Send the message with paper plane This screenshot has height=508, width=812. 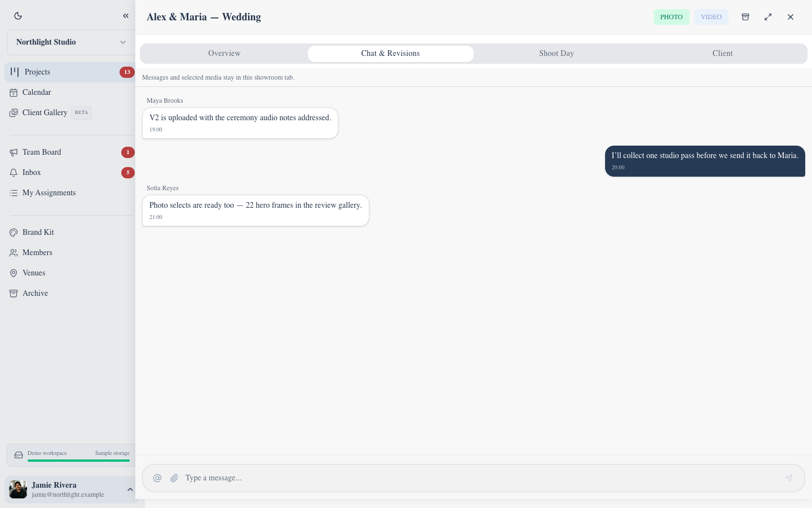tap(789, 478)
